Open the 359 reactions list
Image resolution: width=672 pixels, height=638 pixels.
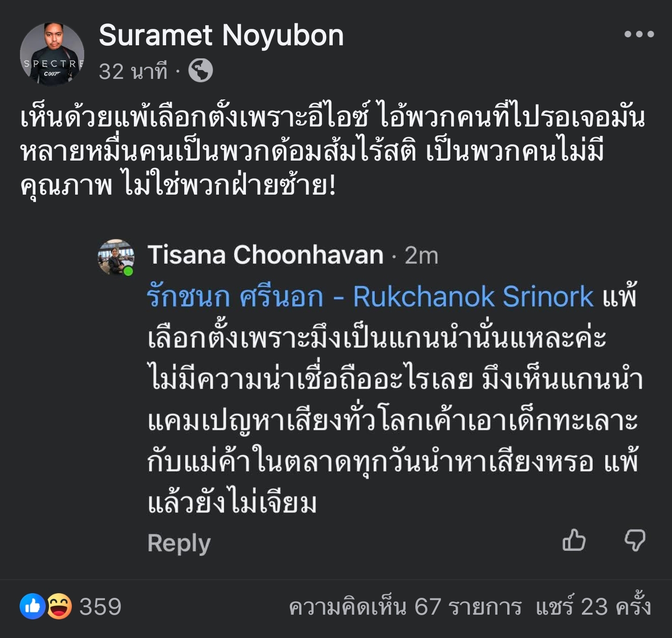(x=100, y=606)
